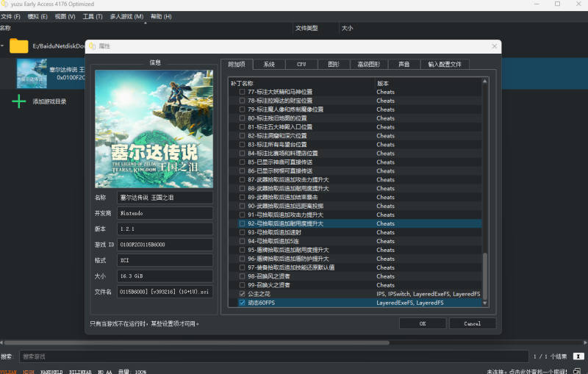Confirm the dialog with OK
The height and width of the screenshot is (374, 588).
pos(423,323)
